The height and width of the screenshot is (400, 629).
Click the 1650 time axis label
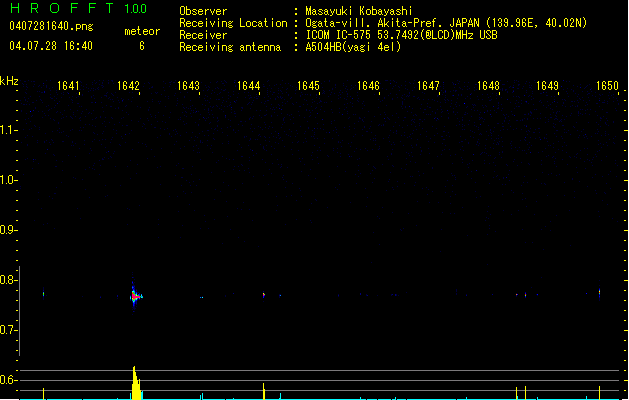click(607, 86)
